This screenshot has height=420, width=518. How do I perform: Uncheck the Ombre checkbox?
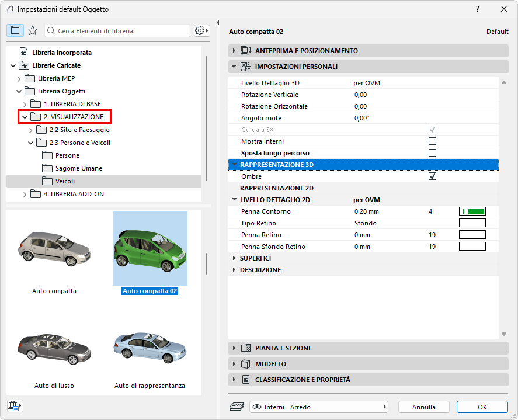coord(433,176)
